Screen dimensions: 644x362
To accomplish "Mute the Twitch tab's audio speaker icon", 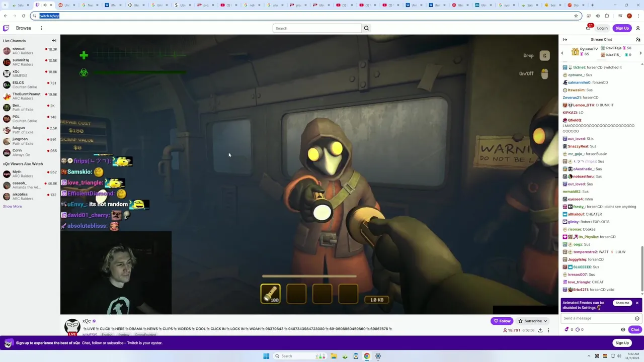I will [x=45, y=5].
